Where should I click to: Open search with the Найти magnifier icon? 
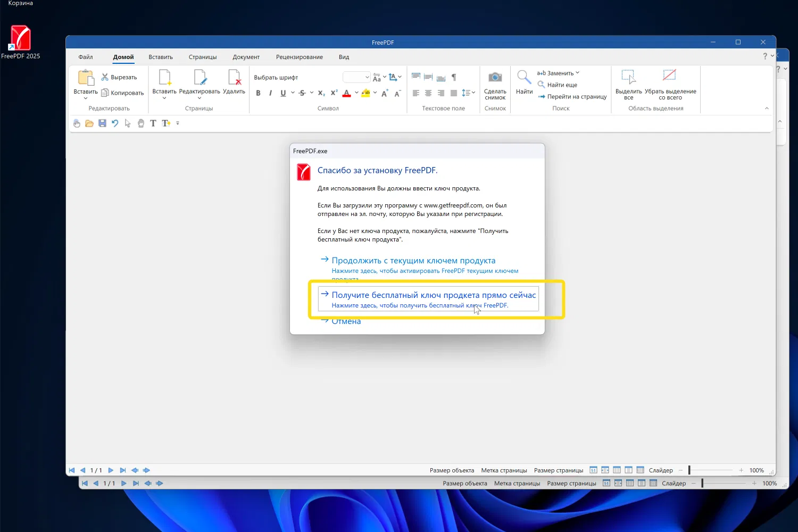pos(524,77)
